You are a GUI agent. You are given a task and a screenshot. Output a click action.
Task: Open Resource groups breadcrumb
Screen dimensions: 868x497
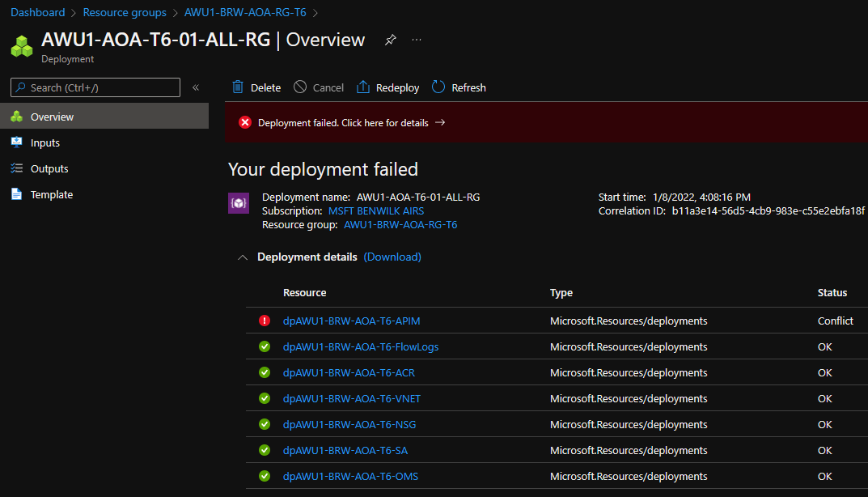(125, 12)
